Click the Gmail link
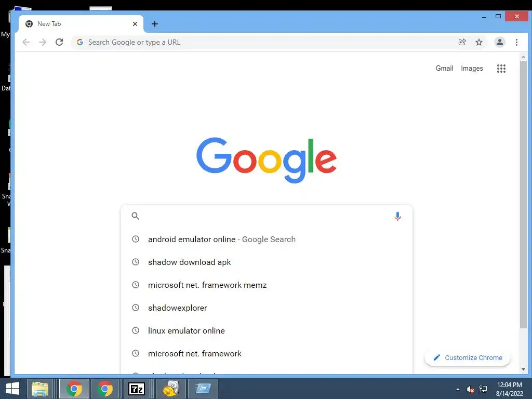 click(x=444, y=68)
